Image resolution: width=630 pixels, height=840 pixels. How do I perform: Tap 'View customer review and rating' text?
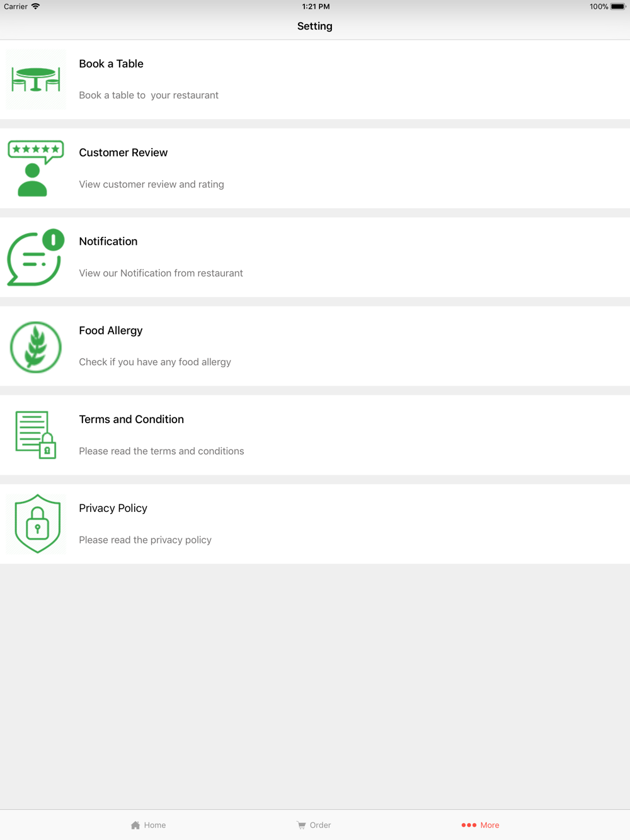click(151, 184)
